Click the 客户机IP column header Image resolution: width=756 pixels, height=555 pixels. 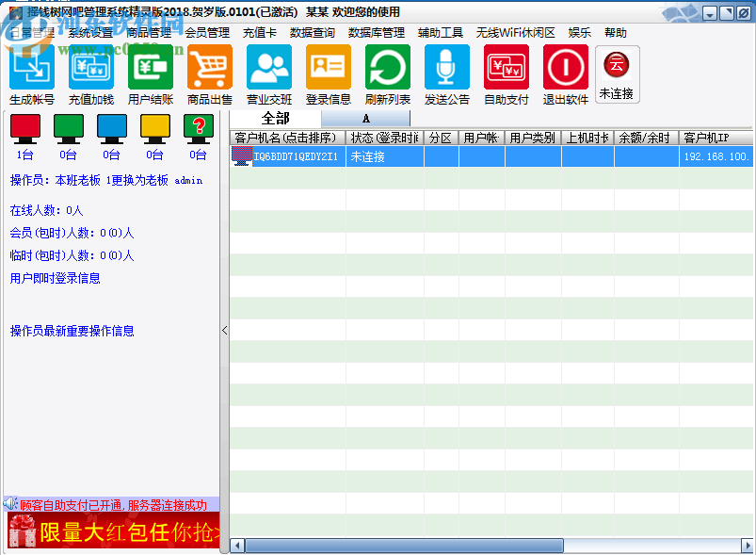[x=716, y=138]
